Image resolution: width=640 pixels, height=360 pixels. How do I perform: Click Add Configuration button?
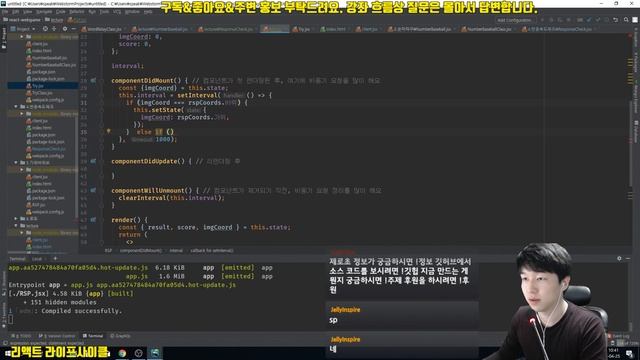point(514,20)
